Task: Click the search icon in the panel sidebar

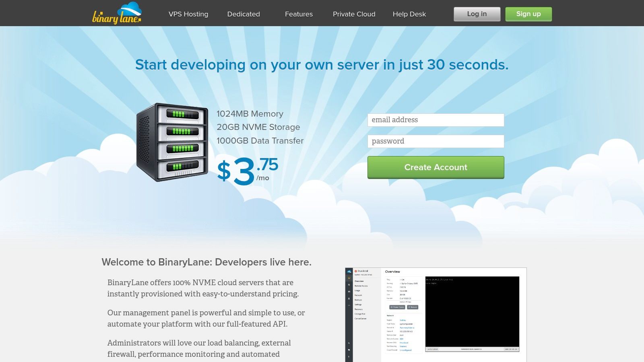Action: point(349,343)
